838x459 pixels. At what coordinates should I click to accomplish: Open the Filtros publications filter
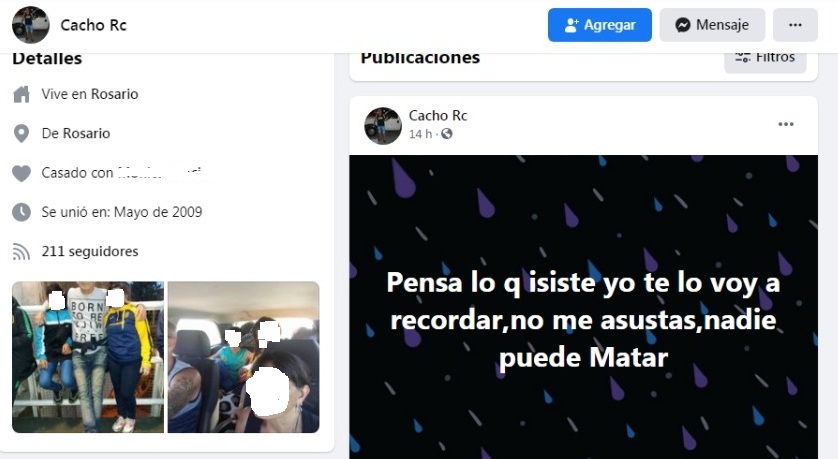tap(765, 59)
